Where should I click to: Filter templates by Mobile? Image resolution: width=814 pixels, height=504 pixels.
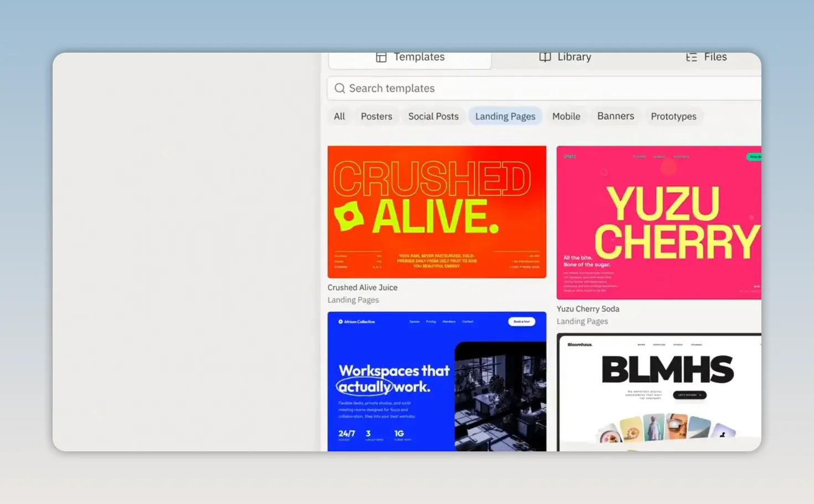566,116
